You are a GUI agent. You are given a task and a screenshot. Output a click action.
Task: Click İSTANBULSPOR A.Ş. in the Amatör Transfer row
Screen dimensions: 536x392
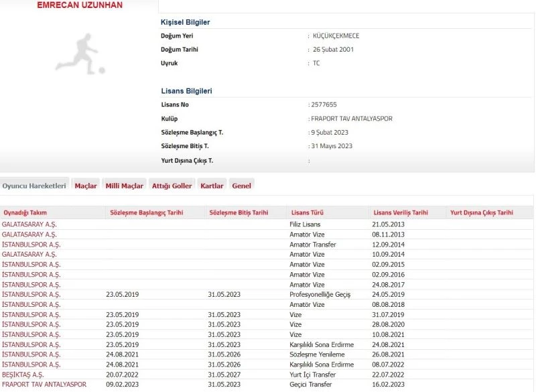tap(31, 245)
